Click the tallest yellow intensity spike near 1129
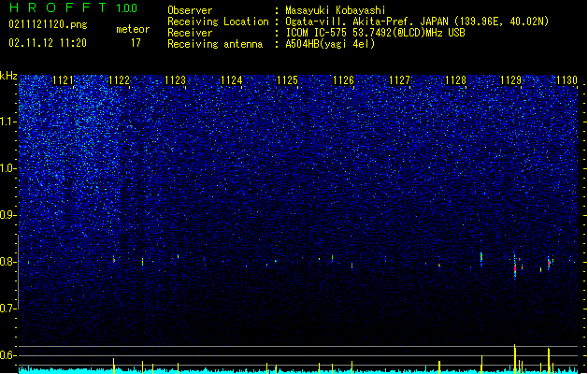Image resolution: width=588 pixels, height=374 pixels. pos(515,359)
